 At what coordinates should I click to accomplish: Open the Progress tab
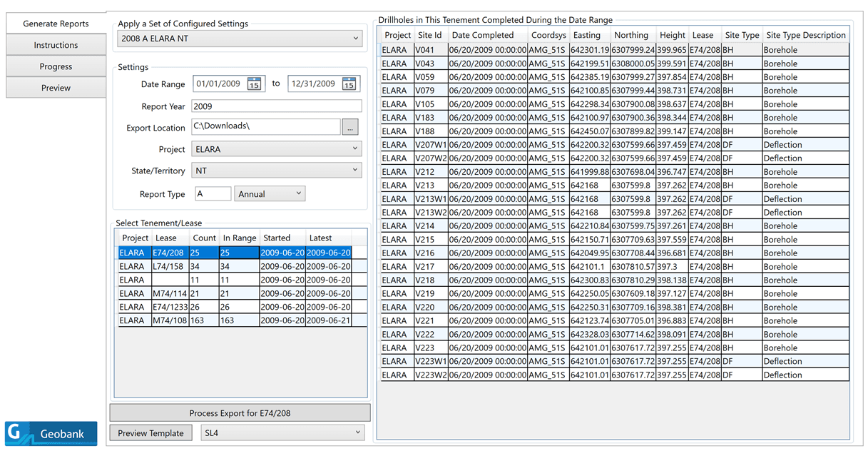click(x=56, y=66)
